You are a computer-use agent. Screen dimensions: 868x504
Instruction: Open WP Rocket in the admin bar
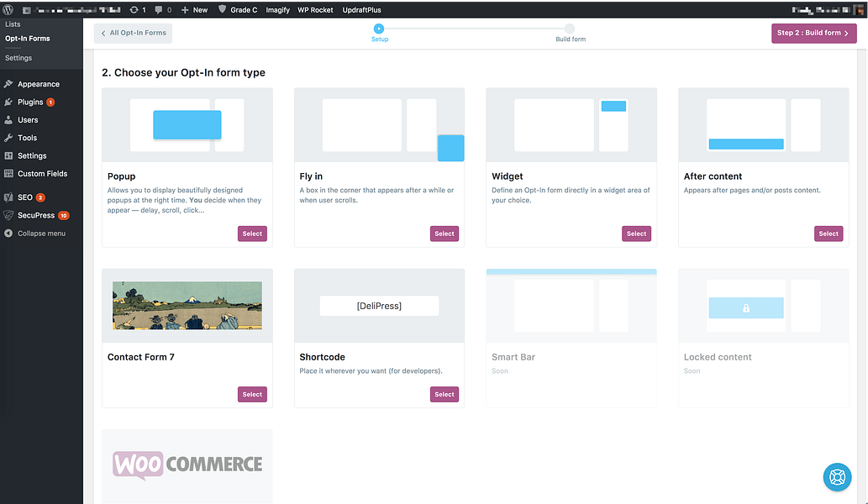point(315,10)
